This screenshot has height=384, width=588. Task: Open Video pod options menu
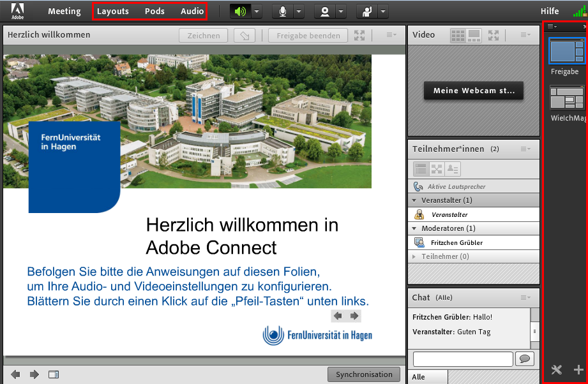(x=525, y=35)
